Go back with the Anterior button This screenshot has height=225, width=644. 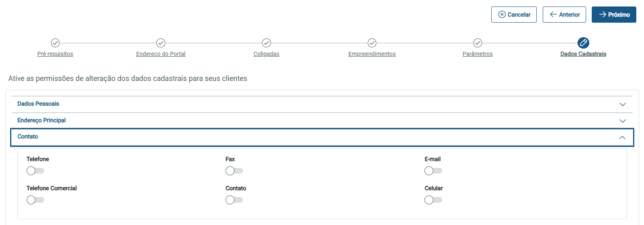click(564, 15)
